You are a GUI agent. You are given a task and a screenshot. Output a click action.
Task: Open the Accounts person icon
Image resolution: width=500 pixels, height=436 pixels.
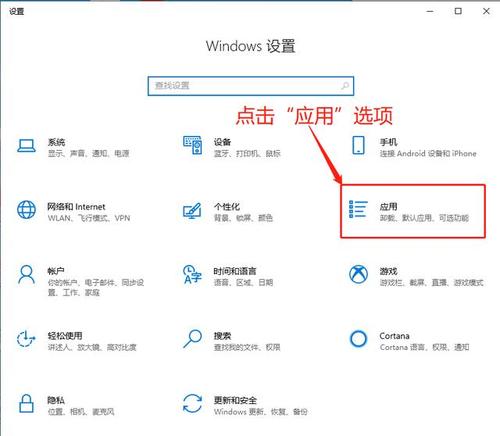(x=27, y=274)
